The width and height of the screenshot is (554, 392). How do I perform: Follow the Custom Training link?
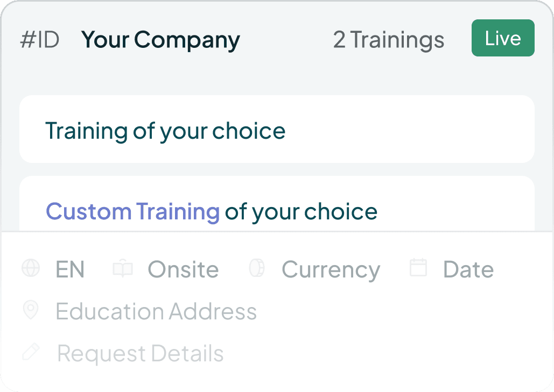click(132, 211)
